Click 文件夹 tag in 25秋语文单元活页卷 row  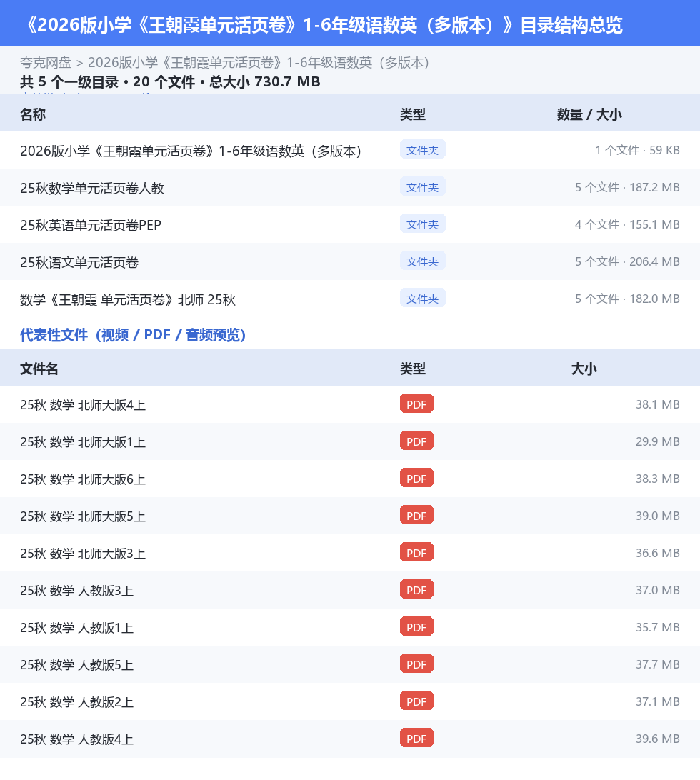pos(422,261)
